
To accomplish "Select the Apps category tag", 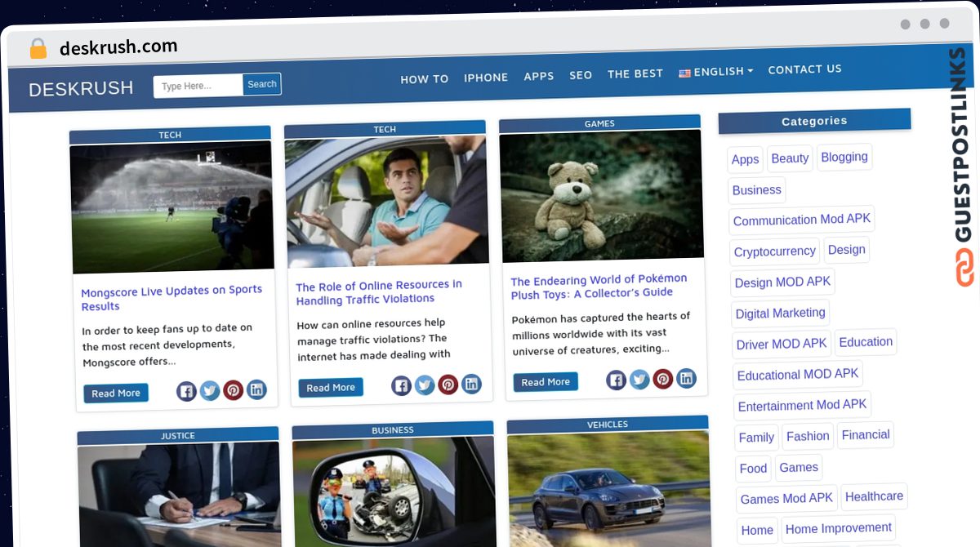I will [x=745, y=159].
